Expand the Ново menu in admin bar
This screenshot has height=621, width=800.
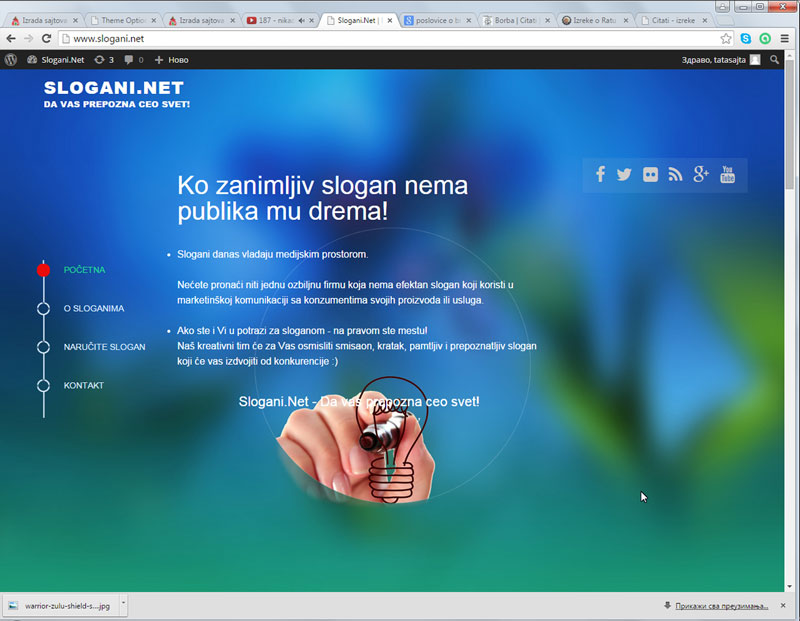[x=171, y=60]
